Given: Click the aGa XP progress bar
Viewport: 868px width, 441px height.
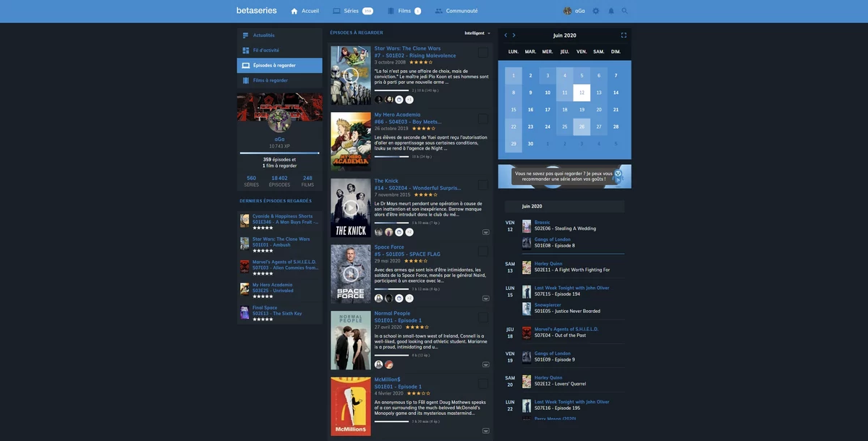Looking at the screenshot, I should [x=279, y=153].
